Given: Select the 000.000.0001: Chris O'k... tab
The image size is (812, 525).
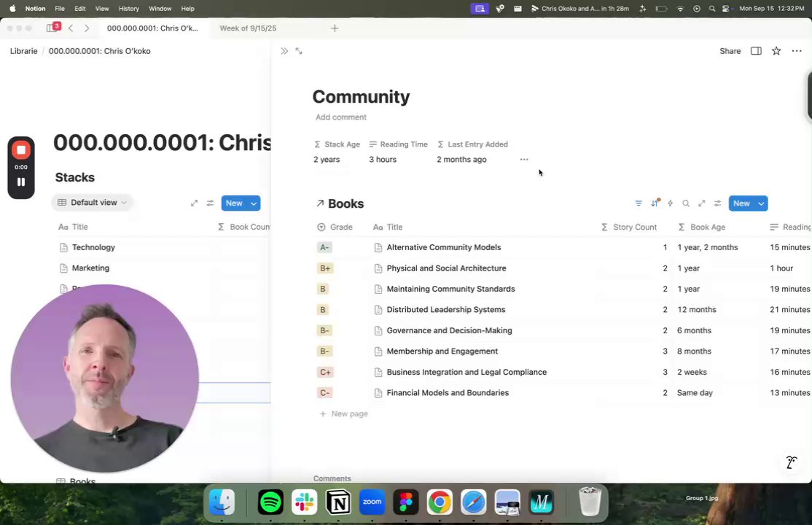Looking at the screenshot, I should tap(153, 28).
